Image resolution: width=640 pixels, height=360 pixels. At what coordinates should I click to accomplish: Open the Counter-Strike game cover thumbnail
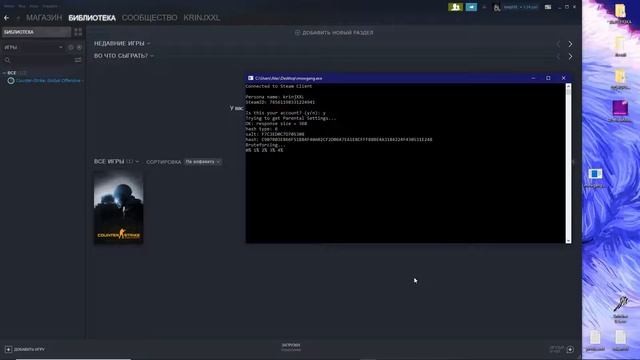118,208
